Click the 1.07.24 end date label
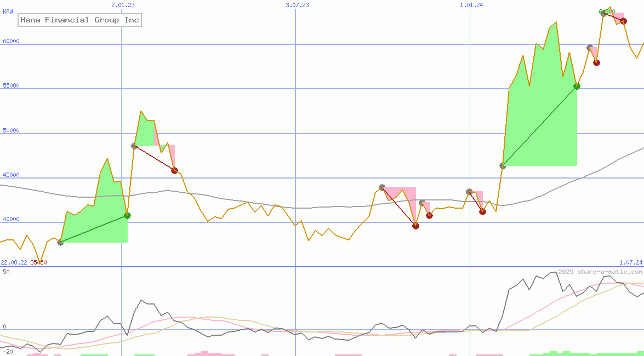644x356 pixels. (630, 262)
